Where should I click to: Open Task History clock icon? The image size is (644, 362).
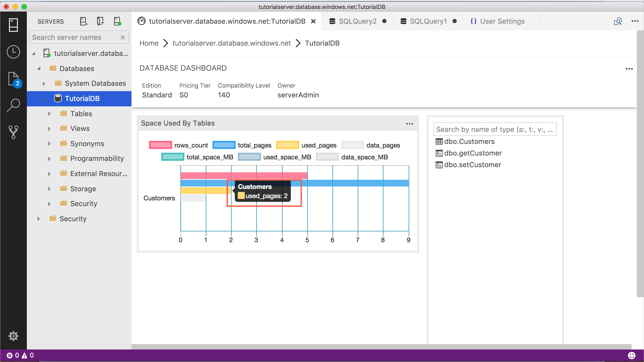pyautogui.click(x=13, y=52)
